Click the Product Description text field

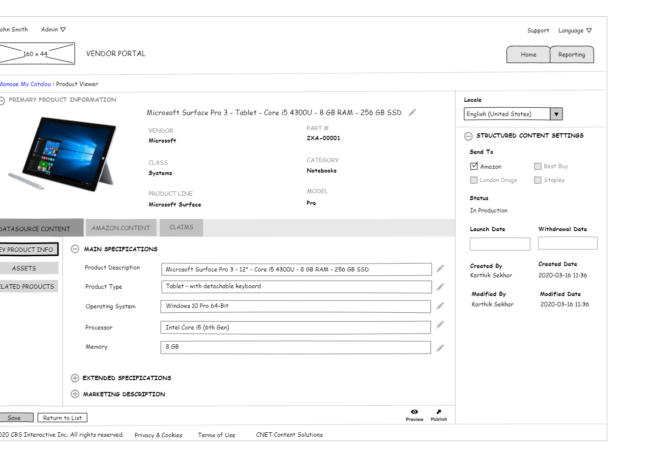click(x=296, y=269)
